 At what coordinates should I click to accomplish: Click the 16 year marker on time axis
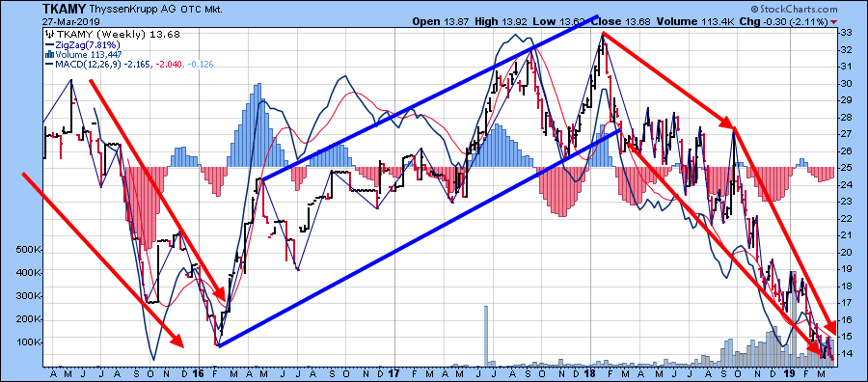(x=200, y=373)
